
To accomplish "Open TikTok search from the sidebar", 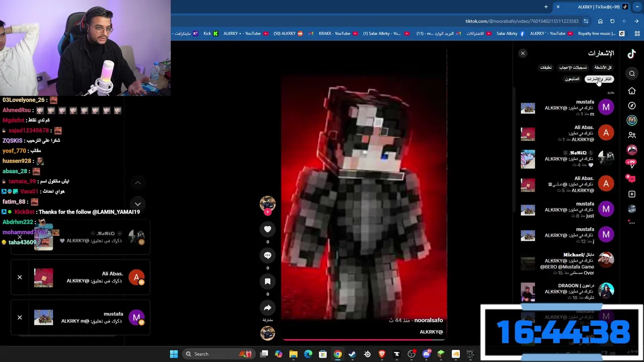I will [632, 74].
